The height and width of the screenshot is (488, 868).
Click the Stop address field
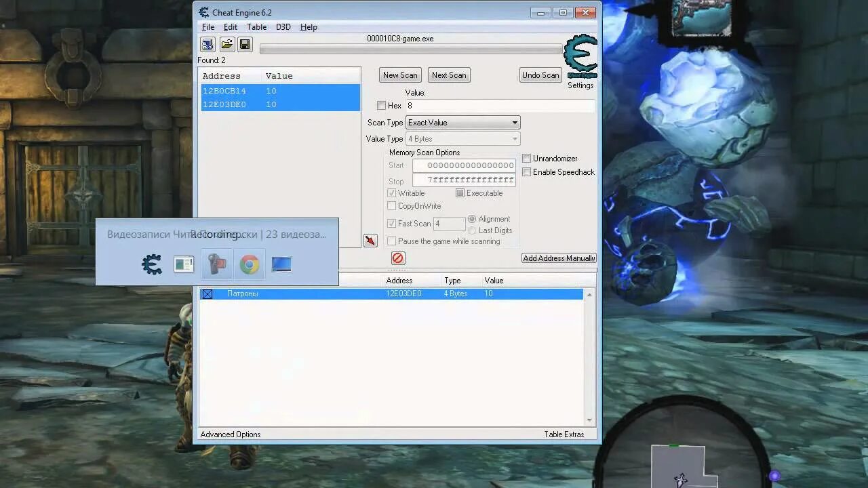464,180
